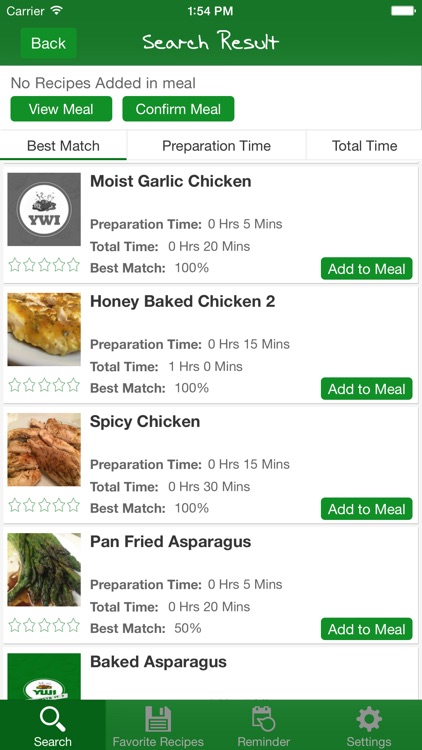Tap the Wi-Fi status icon

point(56,11)
